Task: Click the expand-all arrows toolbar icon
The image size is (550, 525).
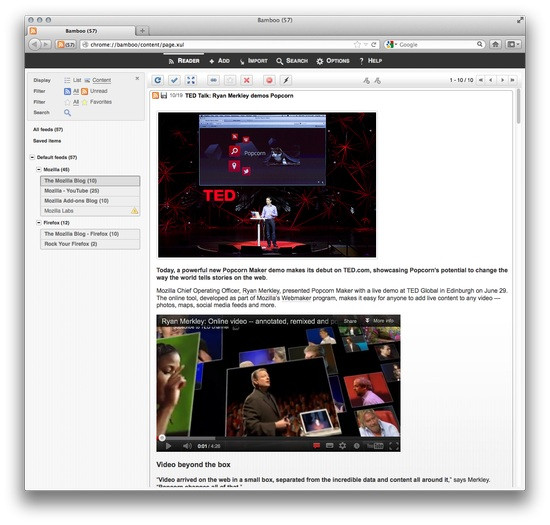Action: pyautogui.click(x=190, y=80)
